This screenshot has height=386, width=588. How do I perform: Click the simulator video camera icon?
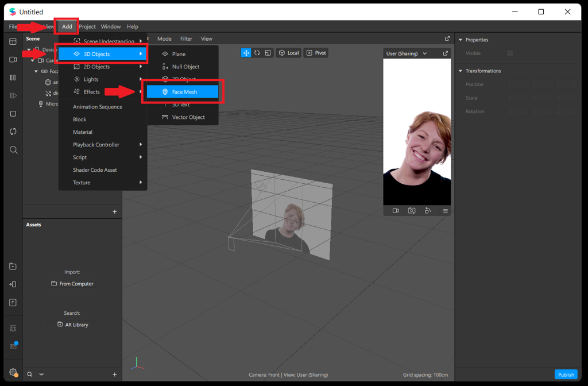(x=395, y=211)
